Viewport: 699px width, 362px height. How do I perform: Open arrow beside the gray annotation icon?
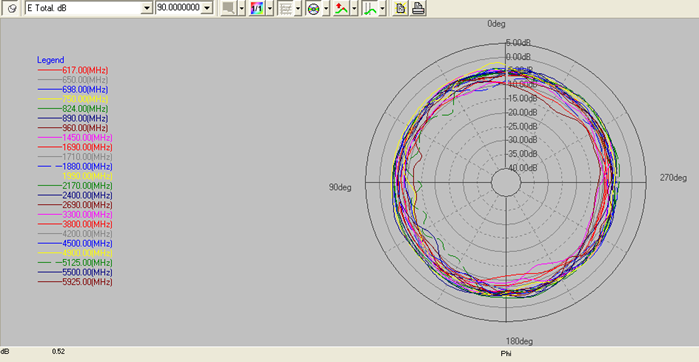coord(242,8)
